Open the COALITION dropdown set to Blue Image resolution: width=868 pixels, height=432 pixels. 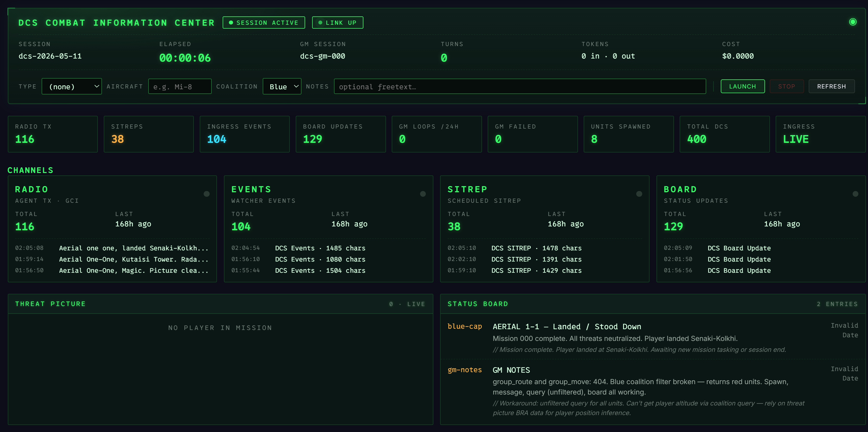[282, 86]
